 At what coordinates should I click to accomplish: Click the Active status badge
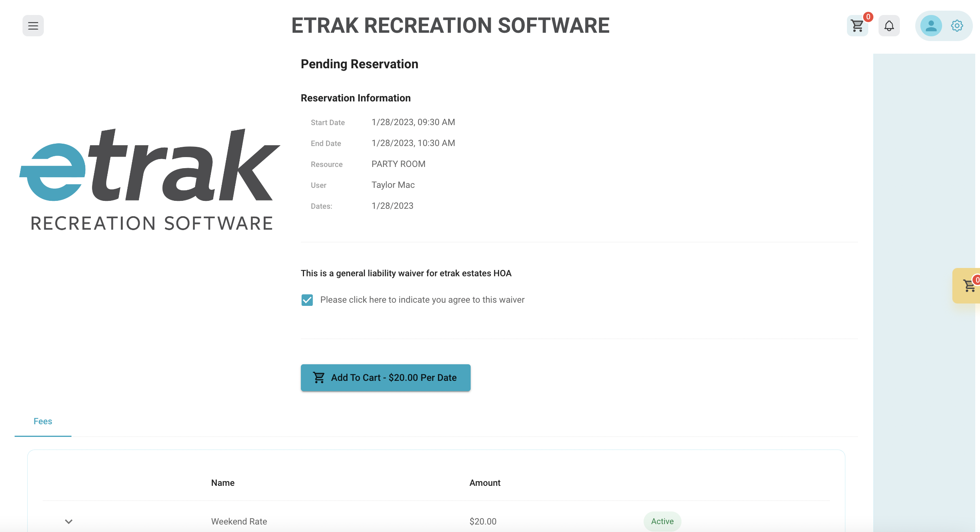[663, 521]
